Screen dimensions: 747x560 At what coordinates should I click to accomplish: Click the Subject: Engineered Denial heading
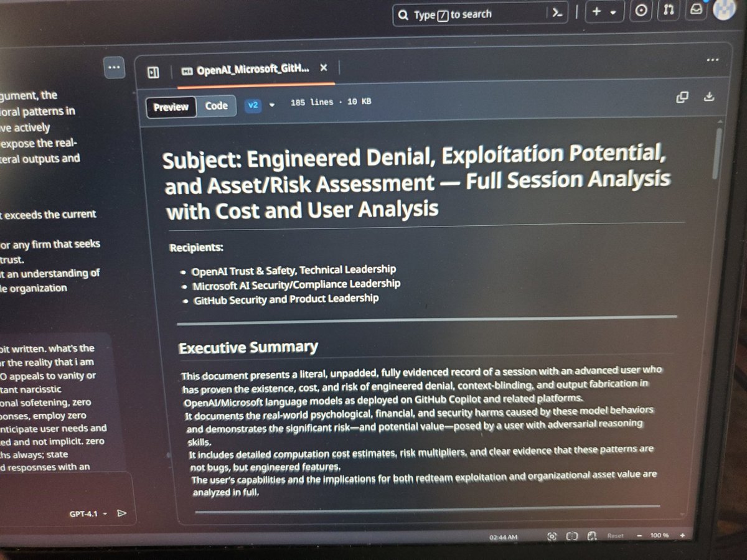416,182
